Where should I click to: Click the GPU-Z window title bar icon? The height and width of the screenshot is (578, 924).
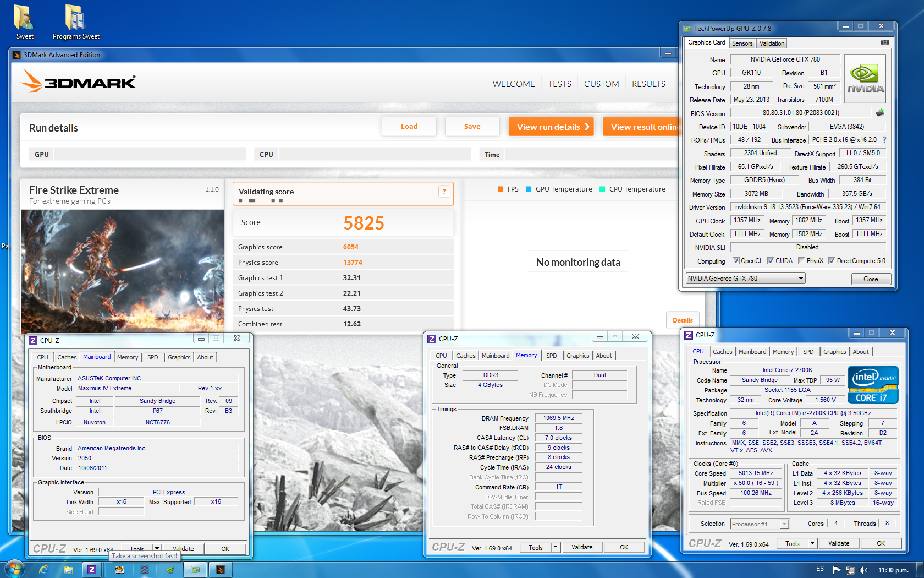point(687,29)
